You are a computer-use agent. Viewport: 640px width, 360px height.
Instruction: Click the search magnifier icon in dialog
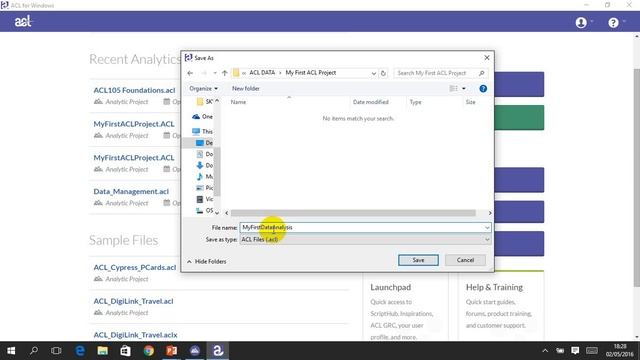pos(482,73)
